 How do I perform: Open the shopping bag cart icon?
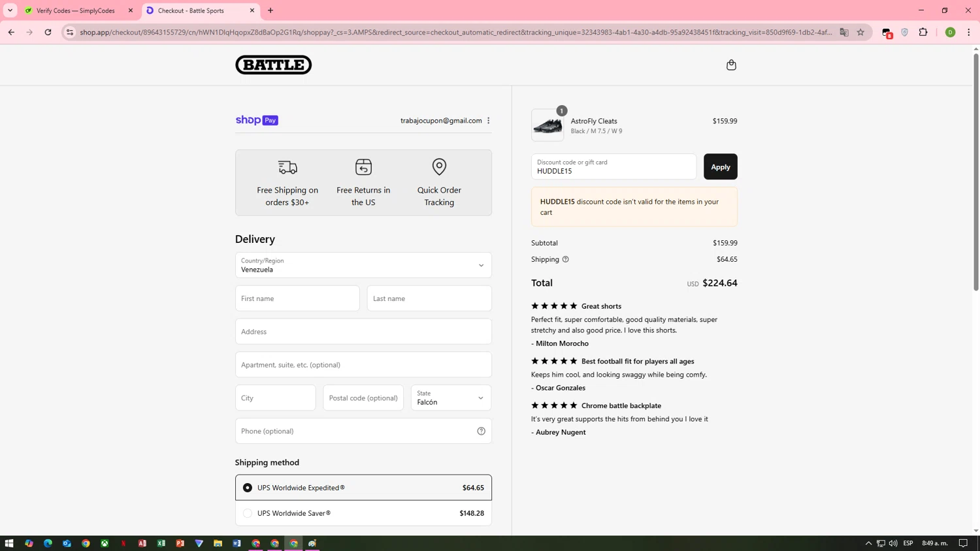tap(731, 65)
